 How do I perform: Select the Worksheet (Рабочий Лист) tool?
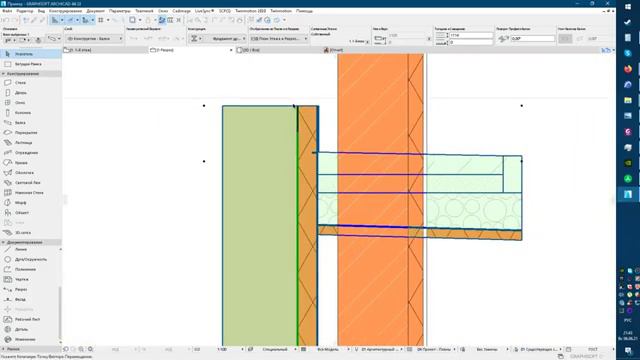click(x=29, y=319)
